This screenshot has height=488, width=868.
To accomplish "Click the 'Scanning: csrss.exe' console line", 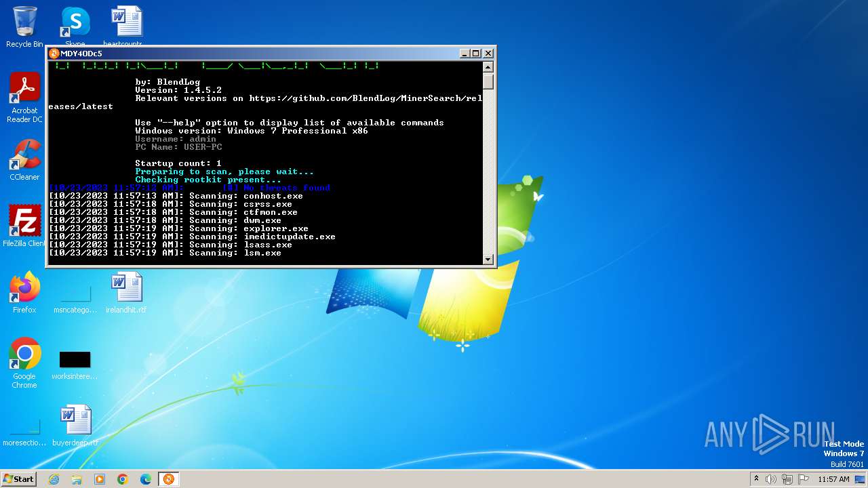I will (x=170, y=204).
